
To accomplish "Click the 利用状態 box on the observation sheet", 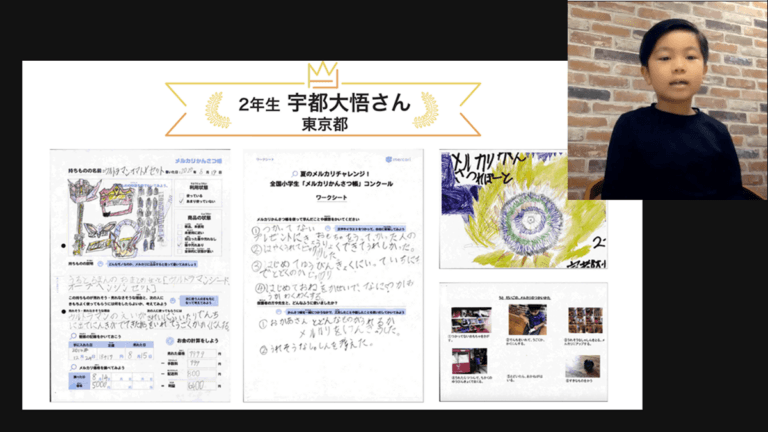I will (x=198, y=193).
